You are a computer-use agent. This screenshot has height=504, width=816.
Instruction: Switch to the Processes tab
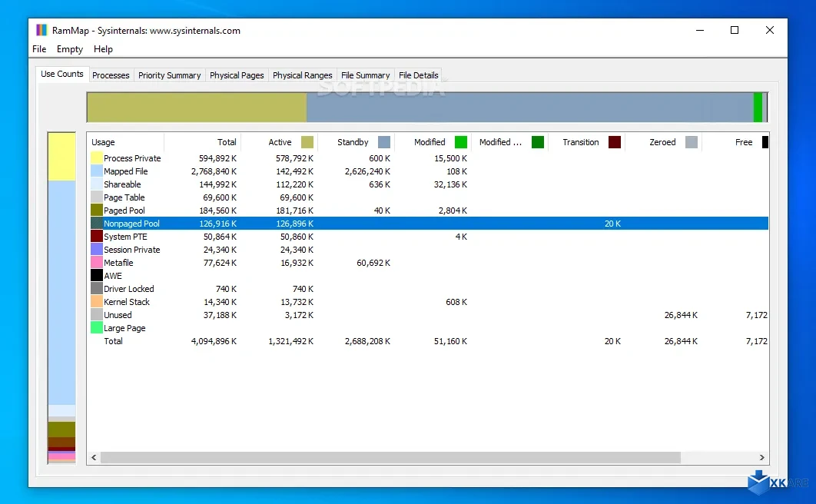111,75
